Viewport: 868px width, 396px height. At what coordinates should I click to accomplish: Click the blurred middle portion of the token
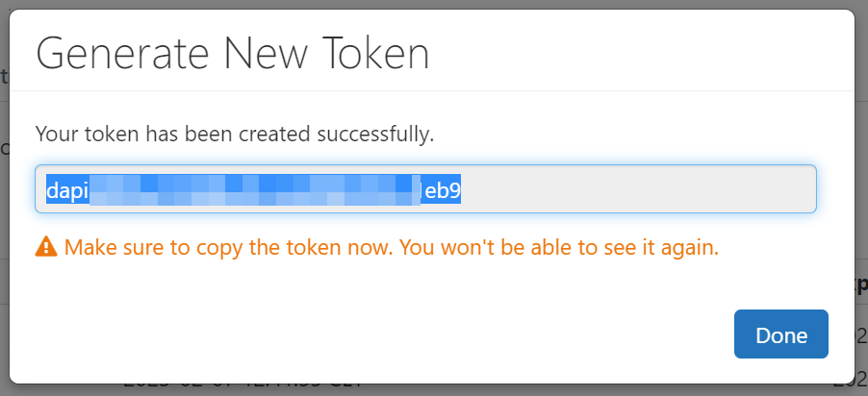[255, 190]
